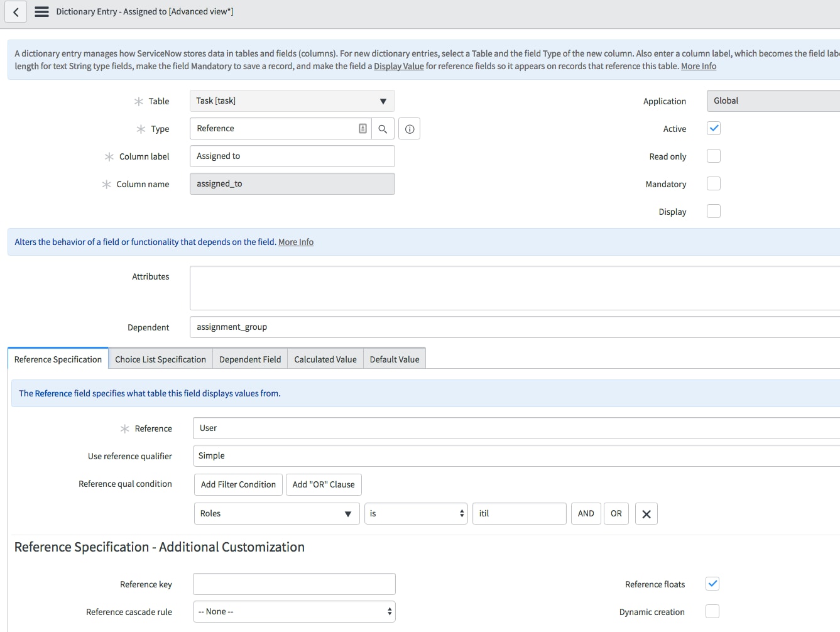Toggle the Reference floats checkbox
The height and width of the screenshot is (632, 840).
(712, 584)
